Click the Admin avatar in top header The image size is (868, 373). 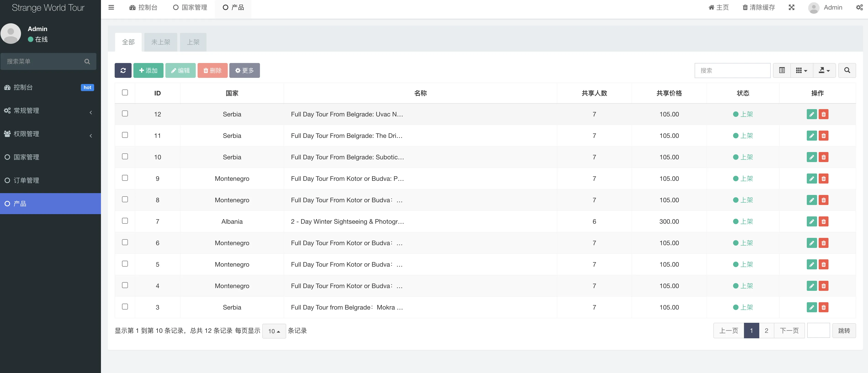814,8
